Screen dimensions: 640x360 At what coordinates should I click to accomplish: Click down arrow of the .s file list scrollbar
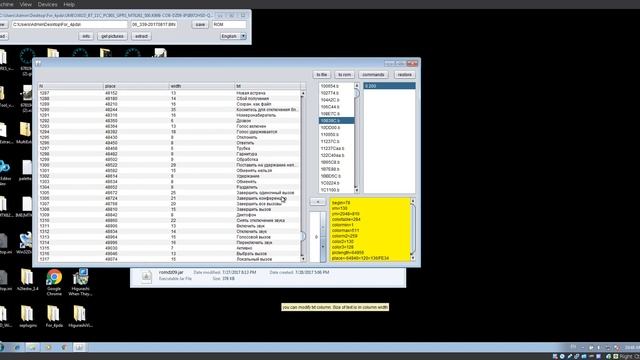[x=357, y=190]
